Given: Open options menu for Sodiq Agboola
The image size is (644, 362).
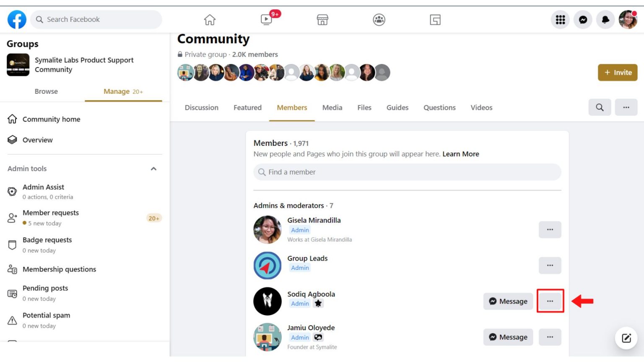Looking at the screenshot, I should [x=550, y=301].
